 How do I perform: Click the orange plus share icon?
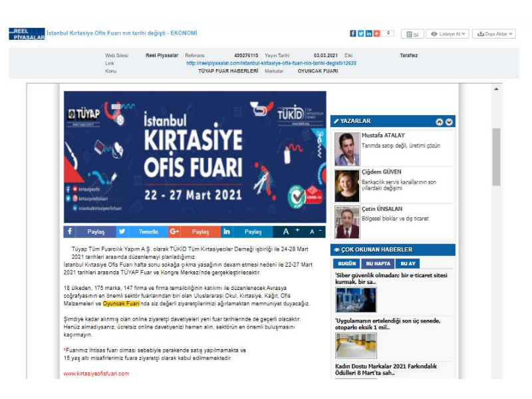[x=376, y=34]
